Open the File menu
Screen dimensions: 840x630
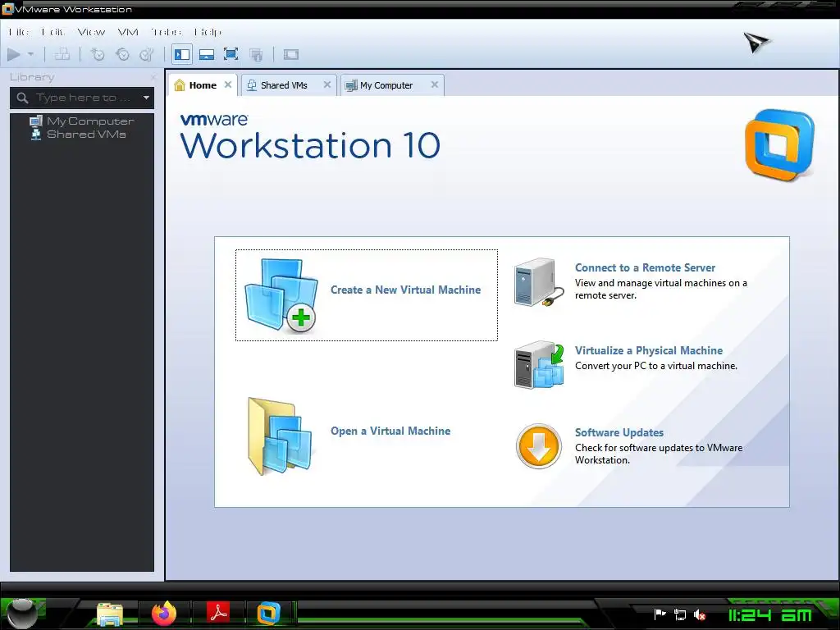click(x=19, y=32)
